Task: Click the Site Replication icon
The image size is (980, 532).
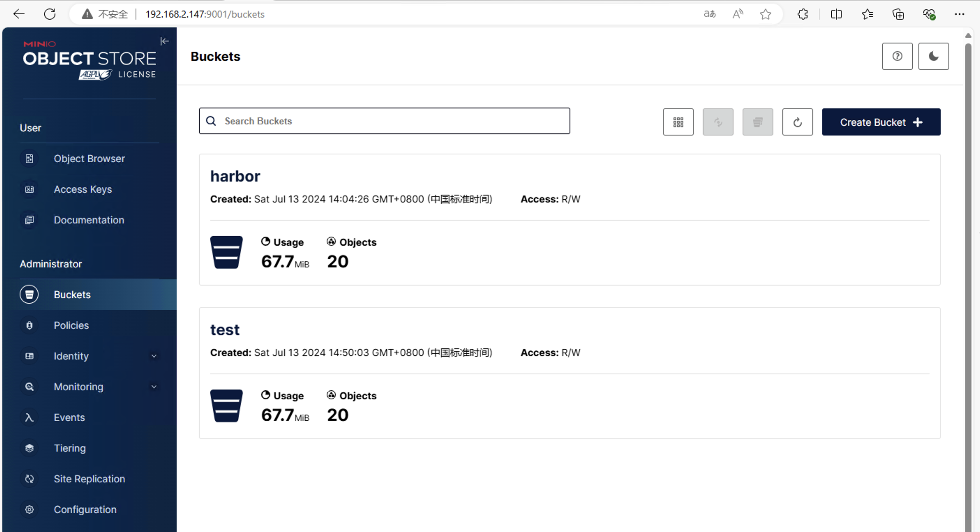Action: pyautogui.click(x=29, y=479)
